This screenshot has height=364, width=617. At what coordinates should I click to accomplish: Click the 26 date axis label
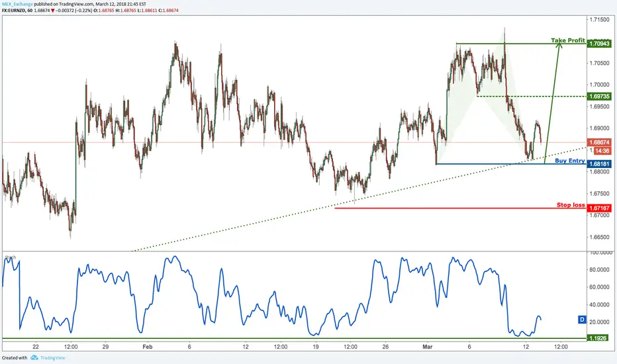[x=385, y=347]
